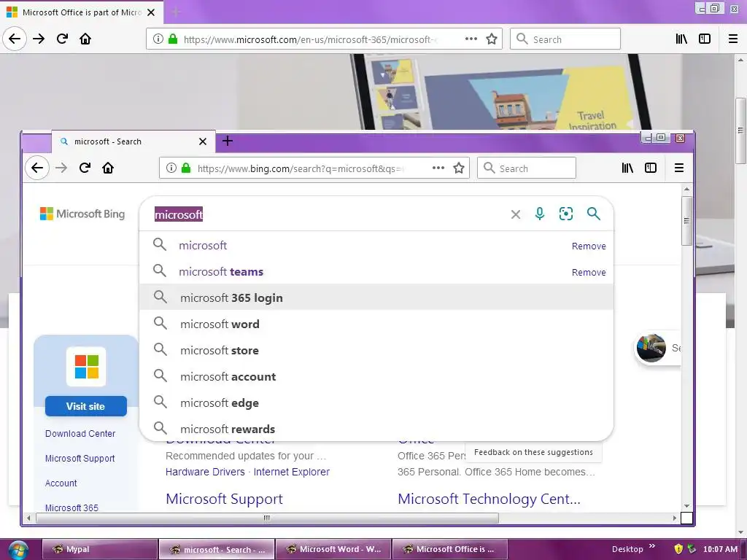Reload the Bing search page
The image size is (747, 560).
pyautogui.click(x=85, y=168)
